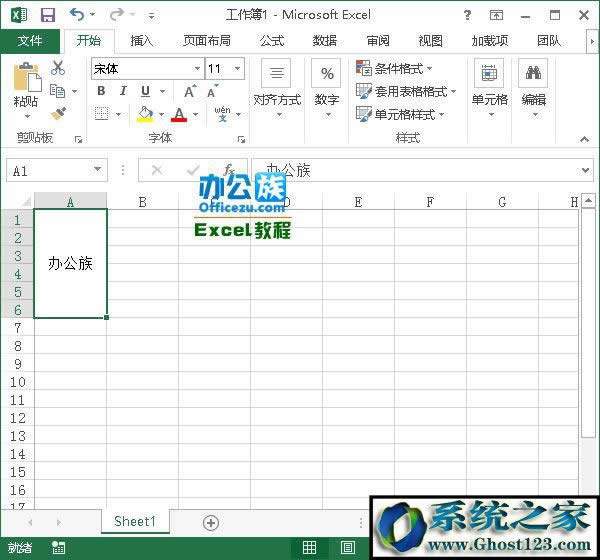Image resolution: width=600 pixels, height=560 pixels.
Task: Open the font name dropdown showing 宋体
Action: pos(197,68)
